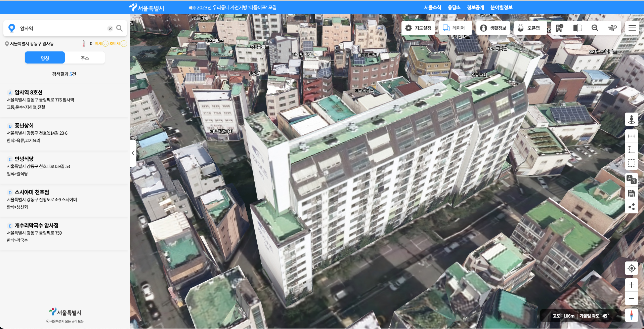Toggle the wind flow icon
Viewport: 644px width, 329px height.
[x=612, y=28]
